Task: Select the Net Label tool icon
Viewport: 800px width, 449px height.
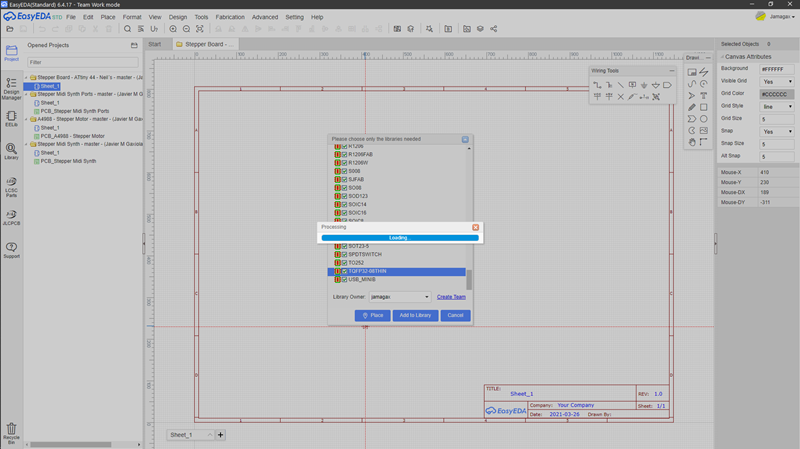Action: (633, 85)
